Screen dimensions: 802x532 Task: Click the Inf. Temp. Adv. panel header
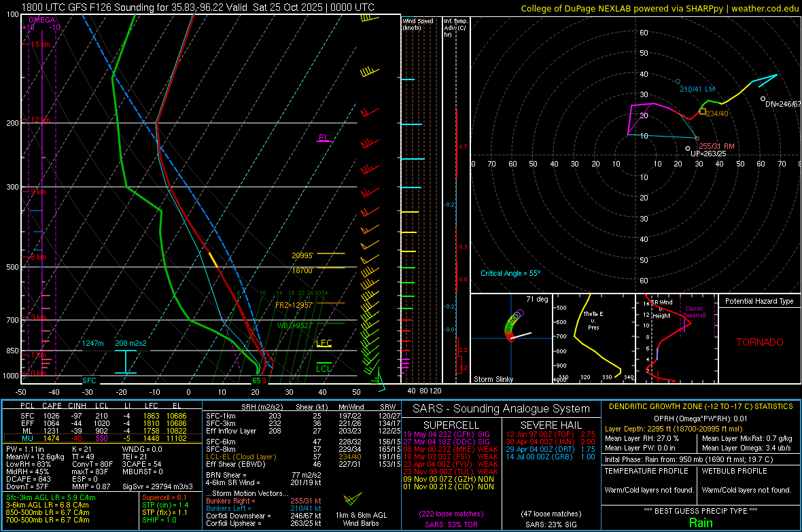(x=455, y=28)
